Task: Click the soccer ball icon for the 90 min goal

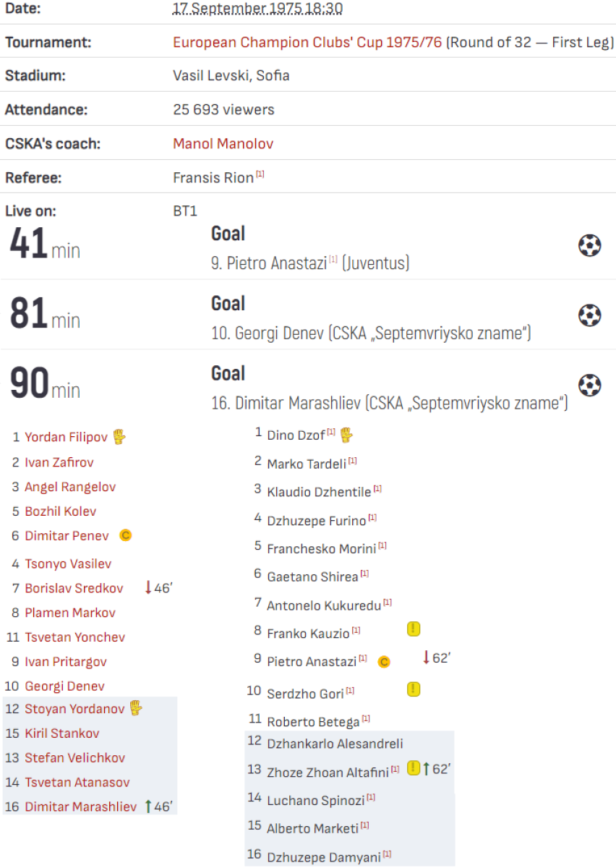Action: tap(589, 385)
